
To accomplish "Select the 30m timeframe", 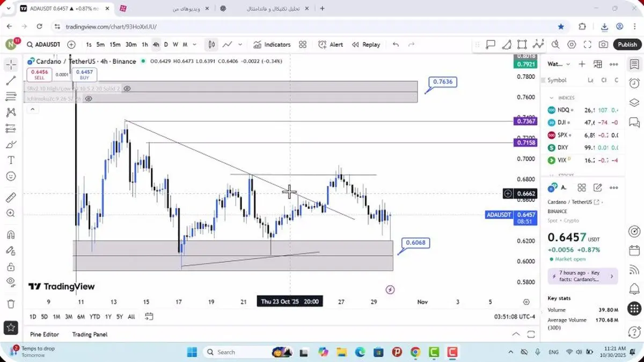I will click(131, 45).
